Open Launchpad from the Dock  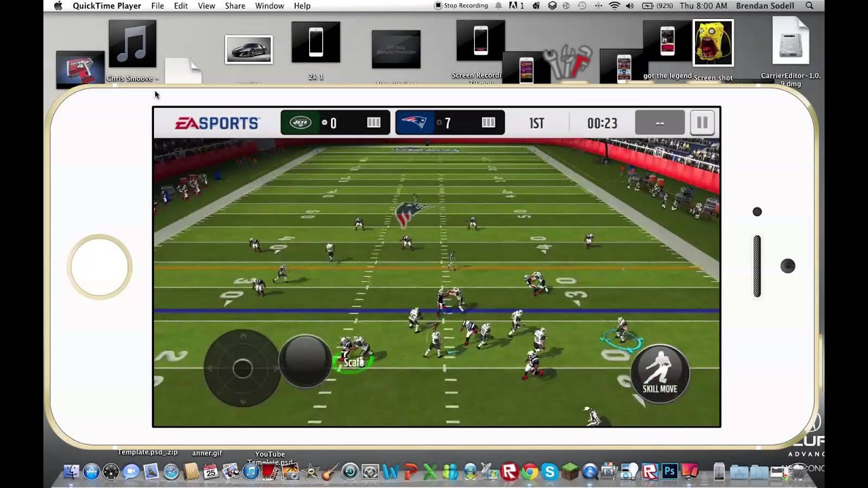point(111,472)
